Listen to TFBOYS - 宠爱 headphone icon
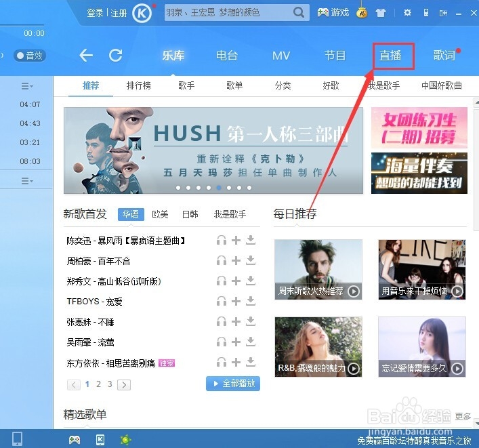Screen dimensions: 479x448 pyautogui.click(x=222, y=302)
